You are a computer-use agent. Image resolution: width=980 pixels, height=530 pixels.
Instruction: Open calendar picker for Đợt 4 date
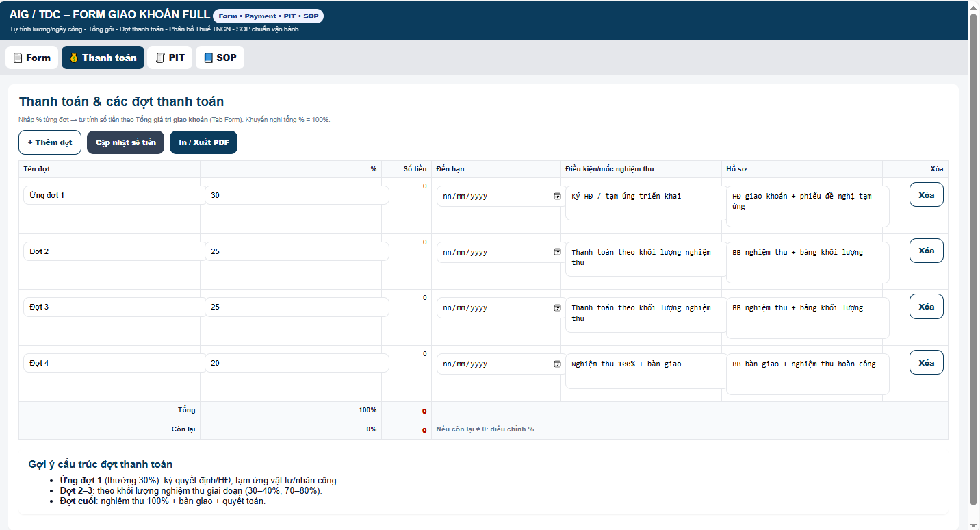[557, 364]
